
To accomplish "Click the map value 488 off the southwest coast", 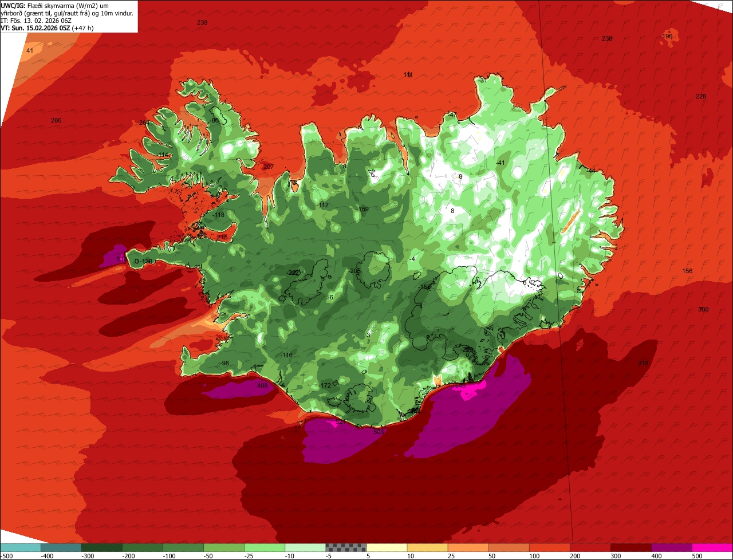I will tap(262, 385).
